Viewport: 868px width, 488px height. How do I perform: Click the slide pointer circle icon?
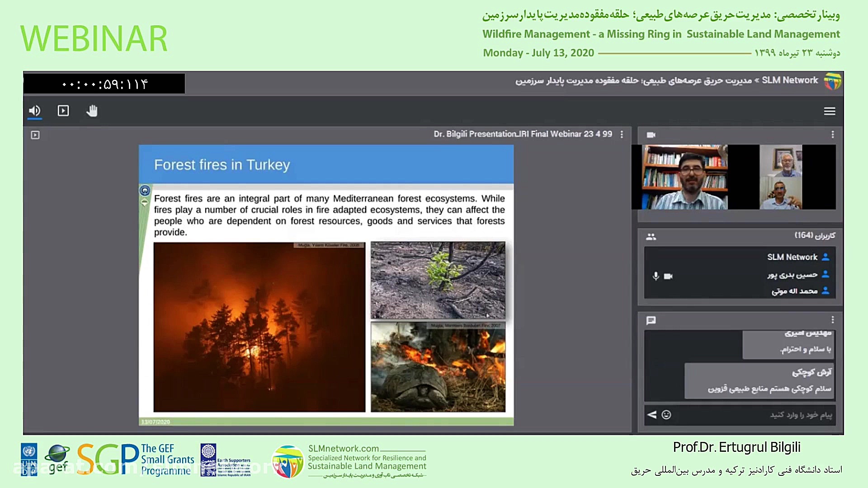(145, 190)
